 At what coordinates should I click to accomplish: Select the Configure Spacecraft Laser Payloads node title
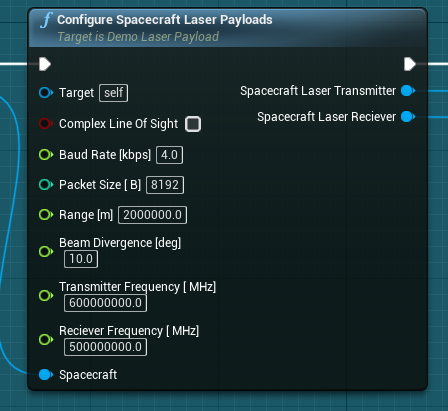tap(165, 20)
